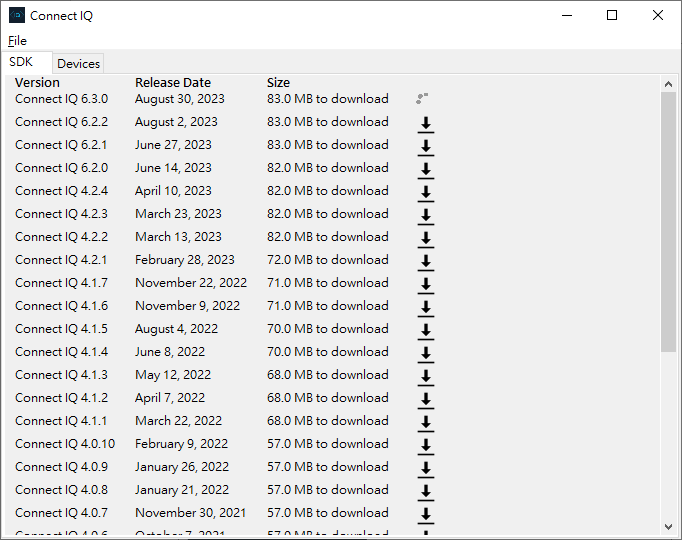Click the February 28, 2023 release date

coord(184,260)
